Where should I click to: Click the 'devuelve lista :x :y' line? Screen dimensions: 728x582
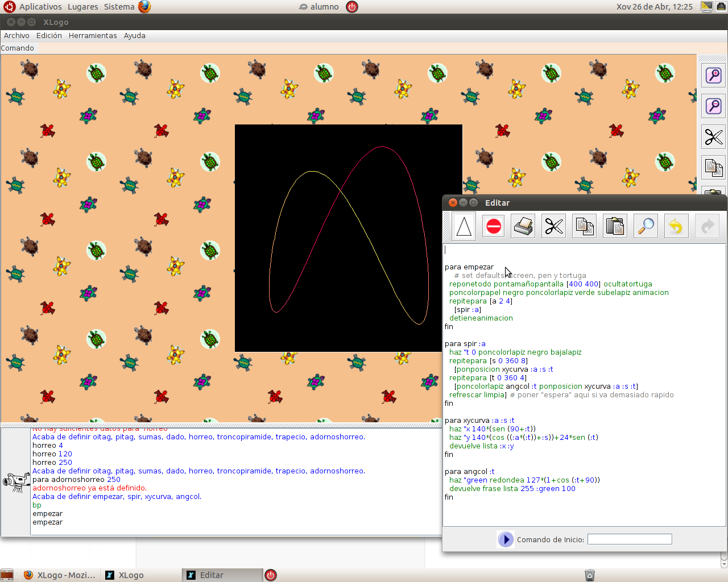482,446
